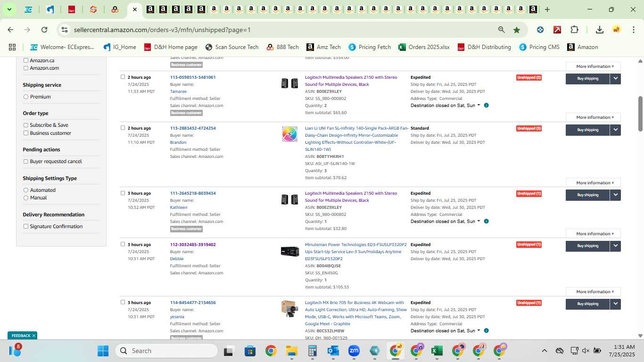
Task: Open Destination closed dropdown on Tamaree's order
Action: (x=446, y=106)
